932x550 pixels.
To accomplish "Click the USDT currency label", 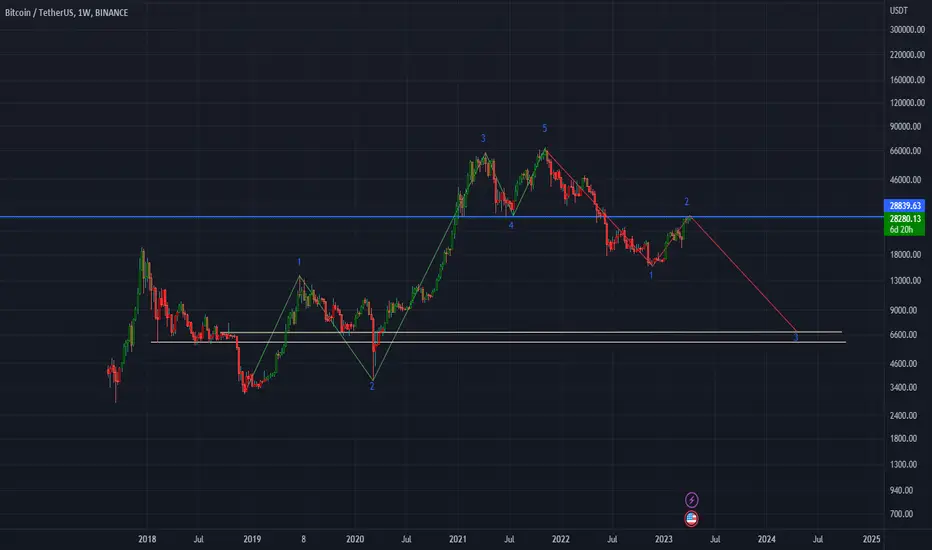I will click(899, 11).
